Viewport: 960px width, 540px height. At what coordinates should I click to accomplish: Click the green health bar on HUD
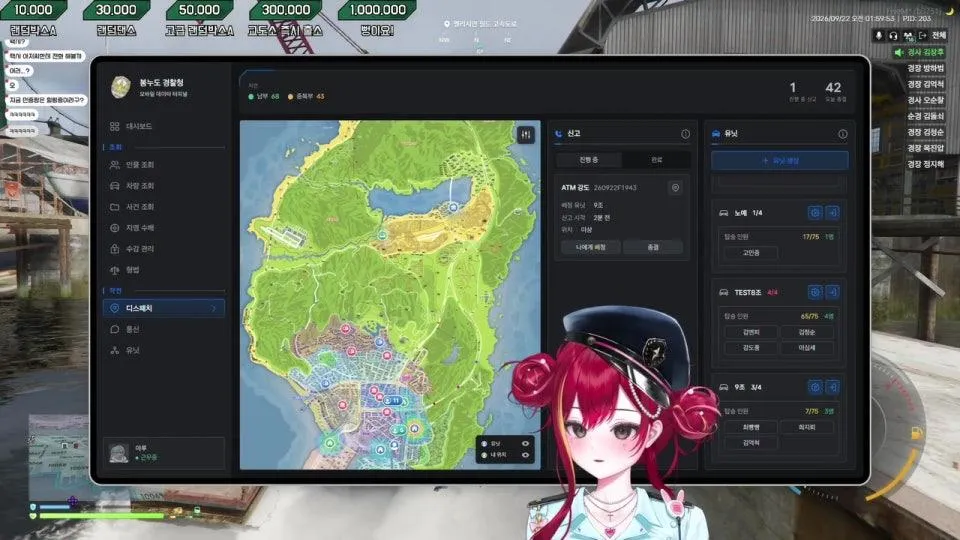(102, 516)
